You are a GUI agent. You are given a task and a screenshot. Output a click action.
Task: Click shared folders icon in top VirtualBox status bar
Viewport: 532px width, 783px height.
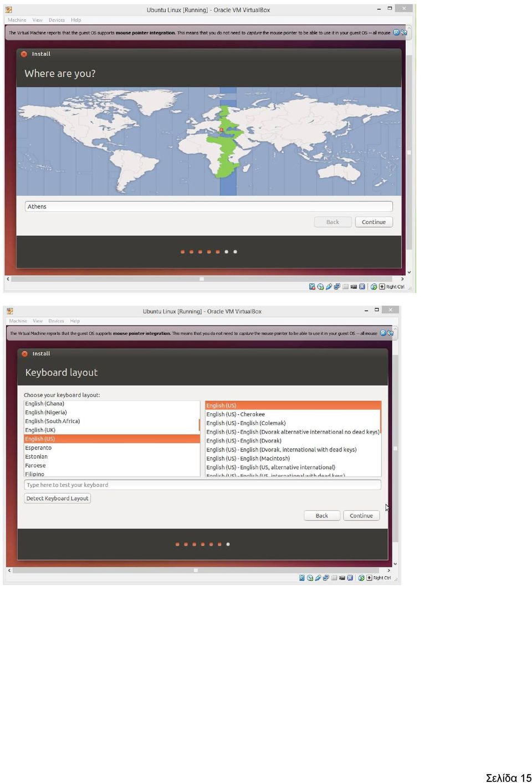click(345, 287)
